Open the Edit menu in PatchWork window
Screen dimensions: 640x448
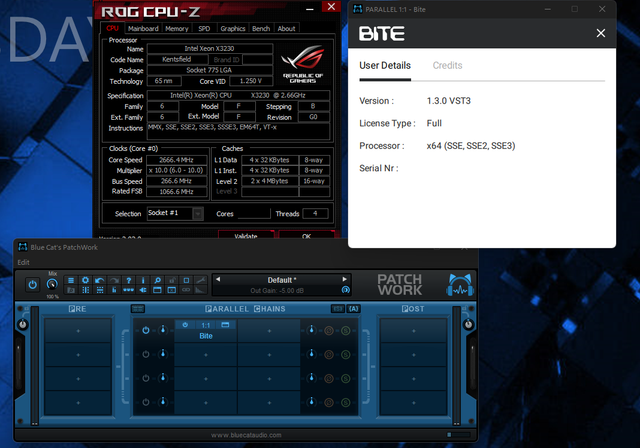(23, 262)
